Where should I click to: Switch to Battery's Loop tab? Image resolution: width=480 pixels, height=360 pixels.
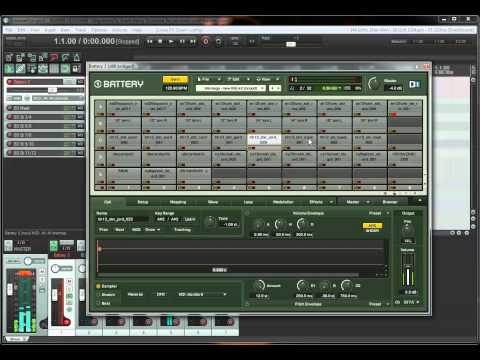click(248, 202)
